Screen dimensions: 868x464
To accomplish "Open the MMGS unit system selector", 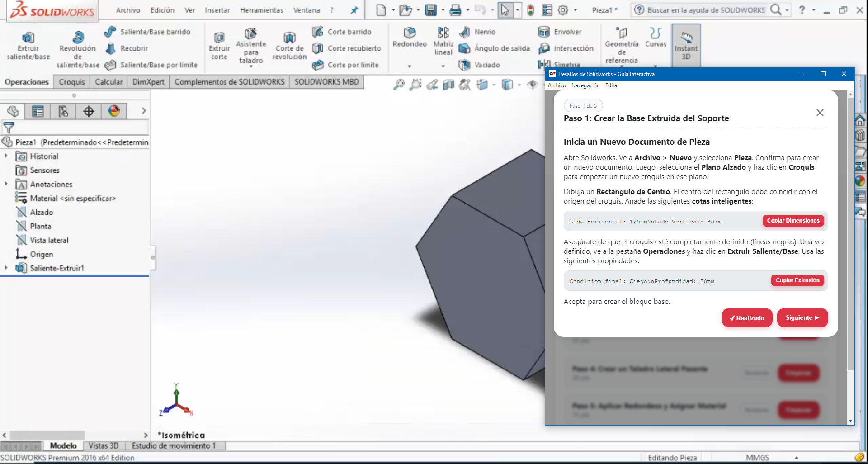I will point(758,458).
